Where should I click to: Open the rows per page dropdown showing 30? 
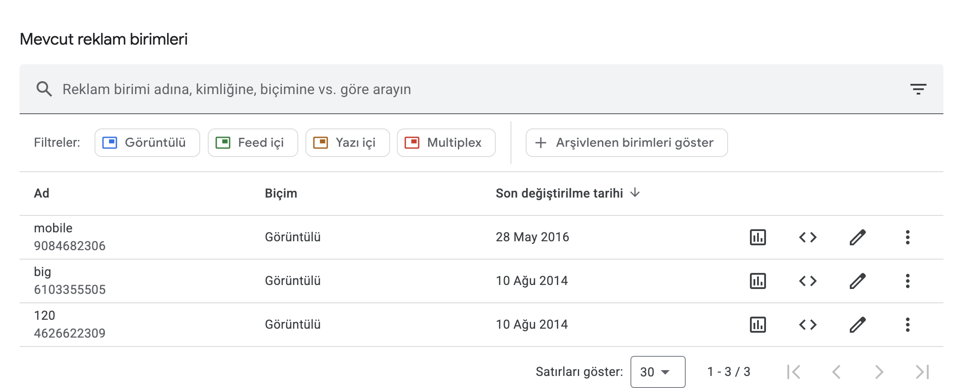pyautogui.click(x=658, y=372)
